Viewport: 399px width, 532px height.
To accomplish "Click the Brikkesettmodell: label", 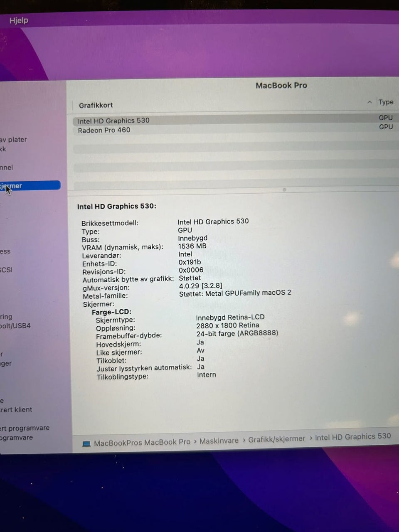I will [x=110, y=223].
